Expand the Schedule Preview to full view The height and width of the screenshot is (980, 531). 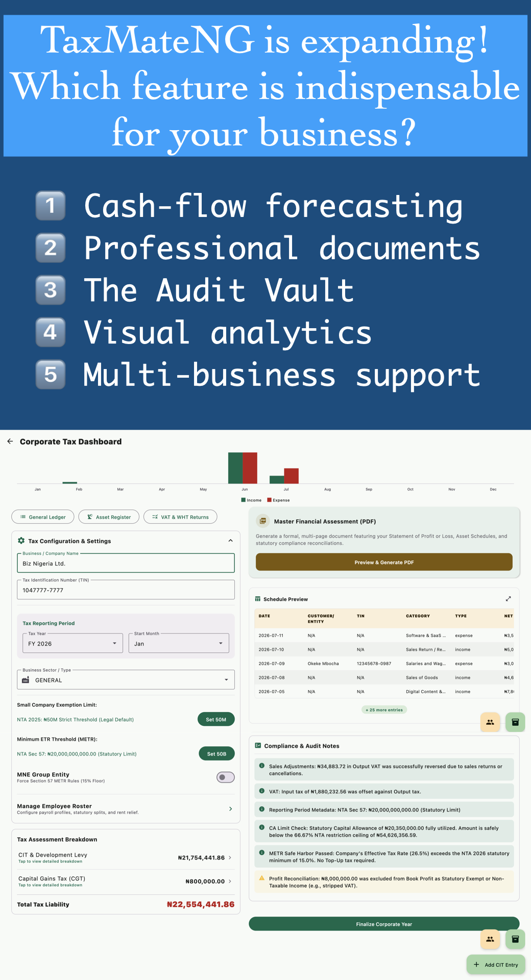508,599
